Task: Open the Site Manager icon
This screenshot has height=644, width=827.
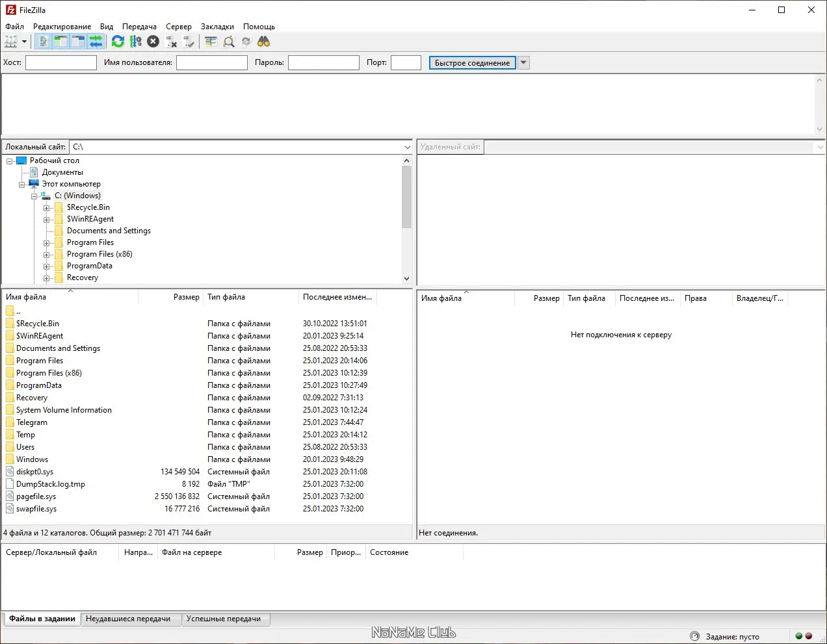Action: (11, 42)
